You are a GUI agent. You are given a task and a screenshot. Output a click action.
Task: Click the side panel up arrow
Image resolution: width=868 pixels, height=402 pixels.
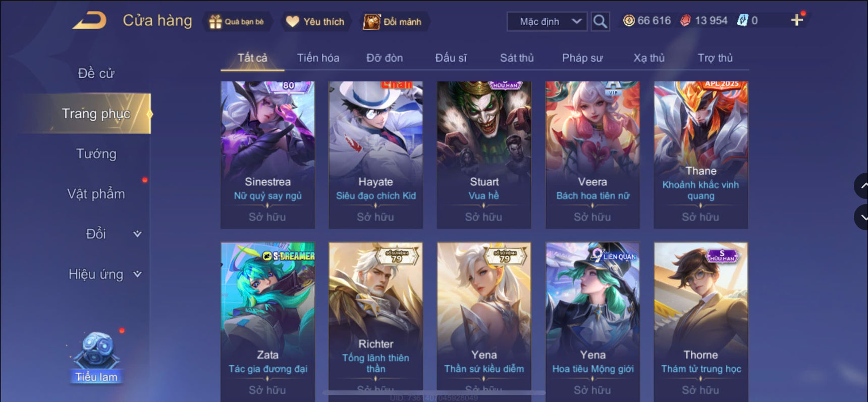[x=862, y=186]
